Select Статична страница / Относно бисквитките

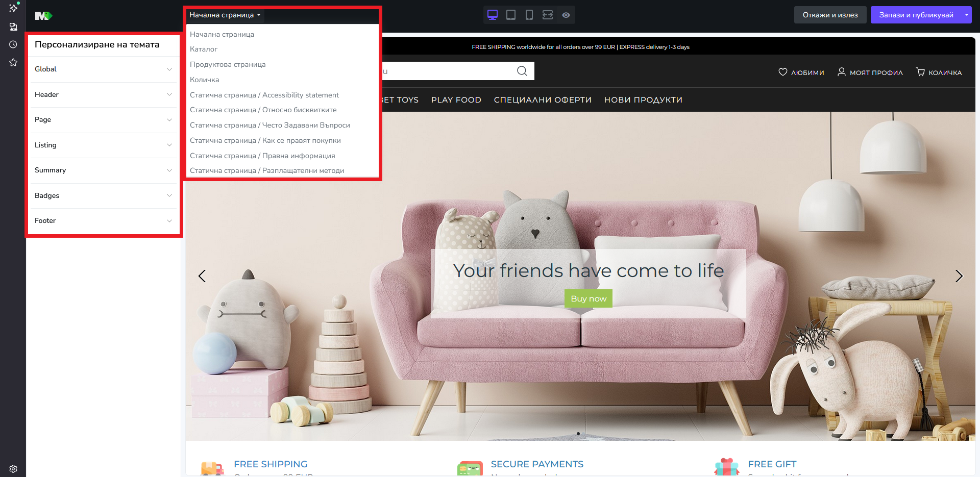point(263,110)
